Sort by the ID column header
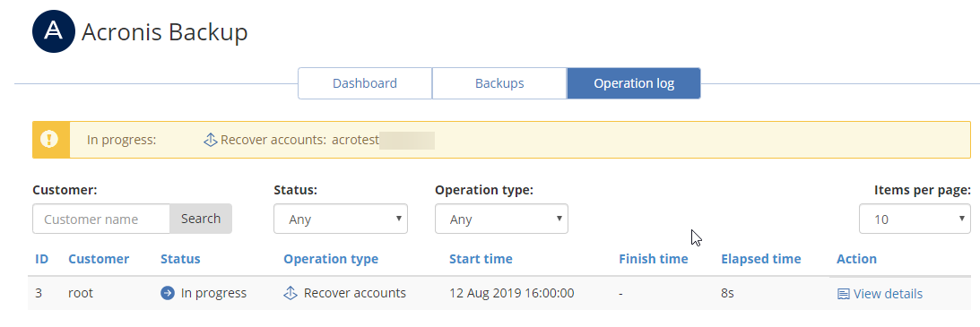The width and height of the screenshot is (980, 327). (x=42, y=259)
